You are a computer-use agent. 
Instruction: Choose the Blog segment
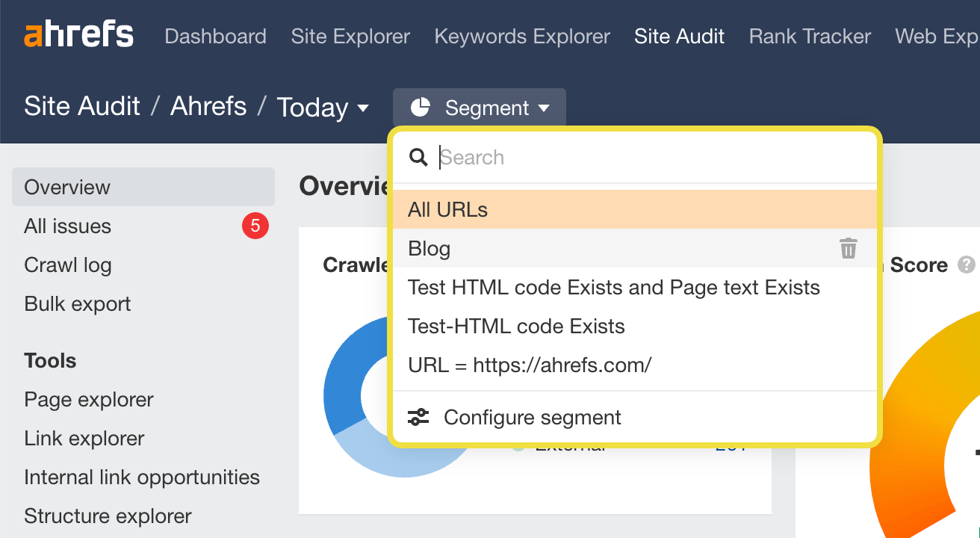coord(634,248)
